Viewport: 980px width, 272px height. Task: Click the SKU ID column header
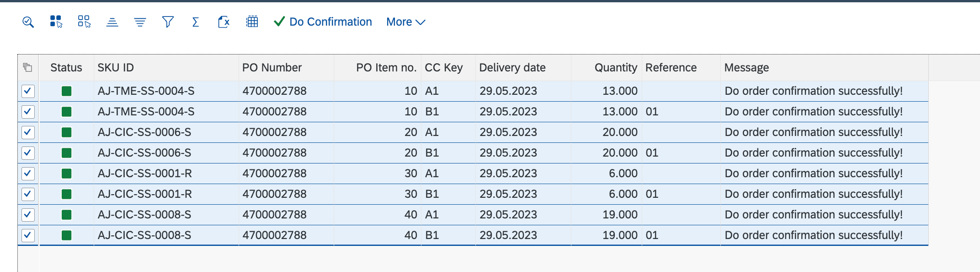(x=116, y=68)
